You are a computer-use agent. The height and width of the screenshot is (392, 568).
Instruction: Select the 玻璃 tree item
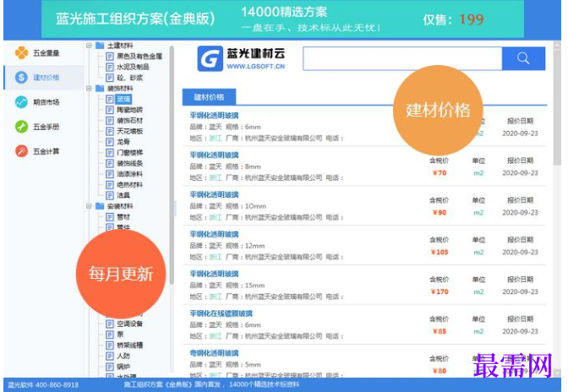point(123,99)
